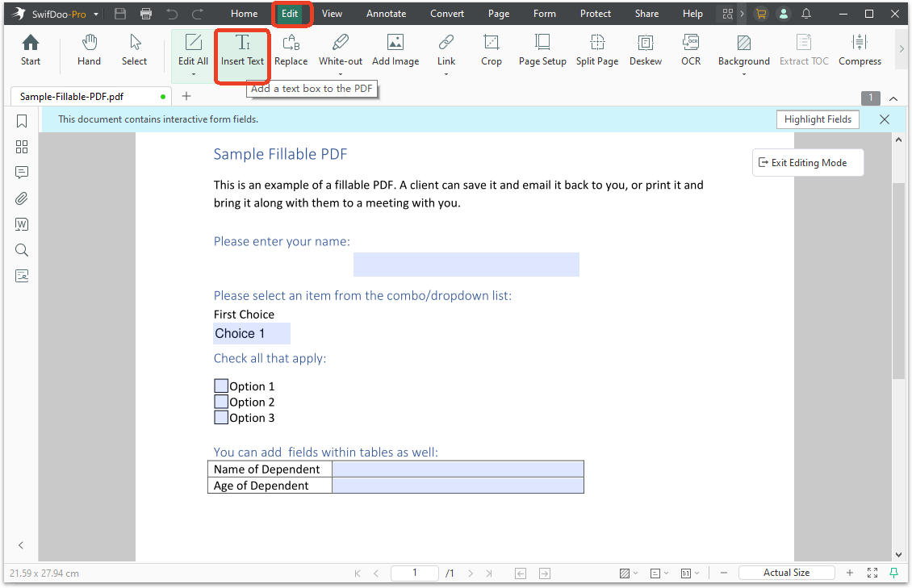Image resolution: width=912 pixels, height=588 pixels.
Task: Open the user account icon
Action: click(784, 14)
